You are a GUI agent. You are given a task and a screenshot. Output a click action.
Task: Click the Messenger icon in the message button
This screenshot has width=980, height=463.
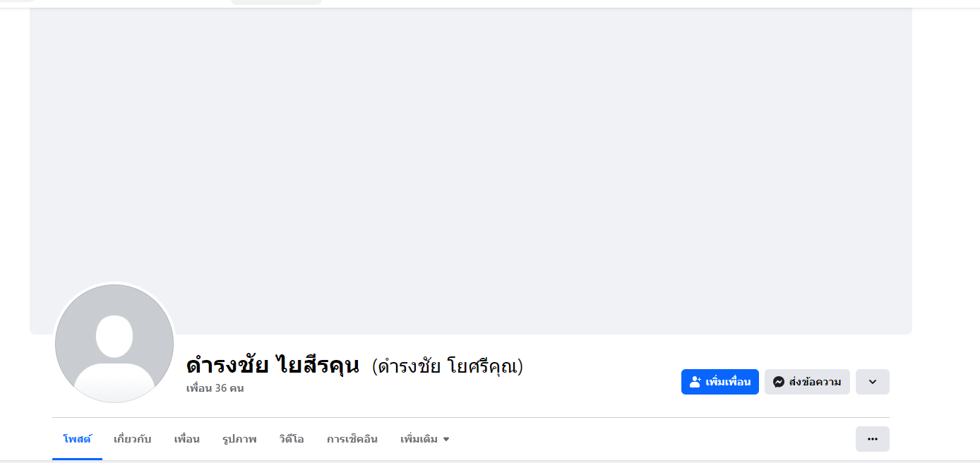pyautogui.click(x=779, y=382)
